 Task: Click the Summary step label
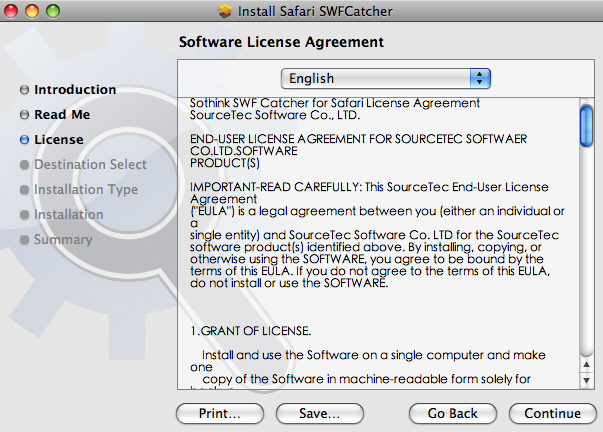pos(63,240)
